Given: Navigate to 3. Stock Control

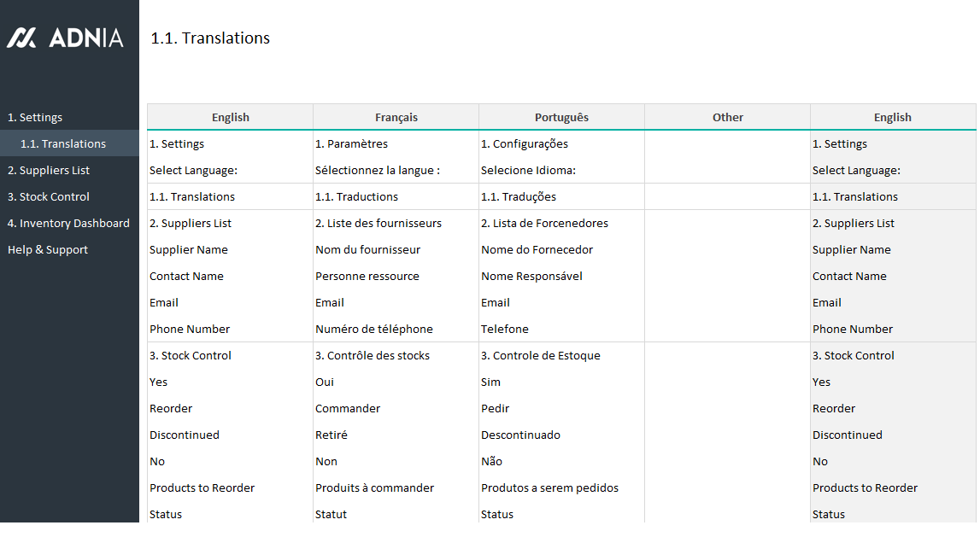Looking at the screenshot, I should (48, 197).
